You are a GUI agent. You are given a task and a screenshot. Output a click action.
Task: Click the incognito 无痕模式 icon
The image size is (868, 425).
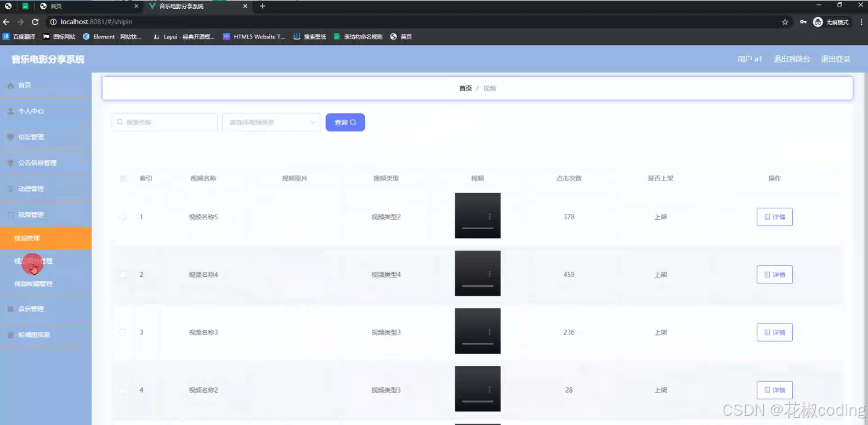click(818, 22)
